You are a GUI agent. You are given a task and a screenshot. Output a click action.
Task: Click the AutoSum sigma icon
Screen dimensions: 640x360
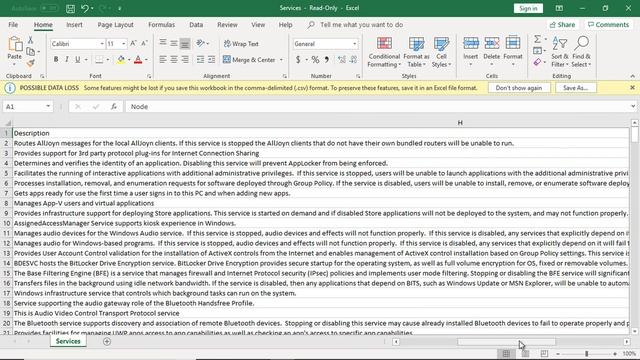[x=538, y=39]
